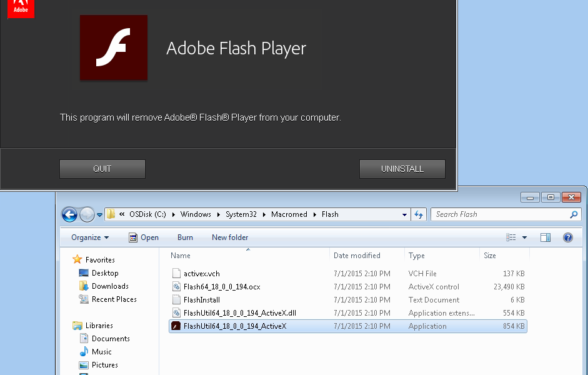Viewport: 588px width, 375px height.
Task: Select Burn from the Explorer toolbar
Action: pyautogui.click(x=185, y=237)
